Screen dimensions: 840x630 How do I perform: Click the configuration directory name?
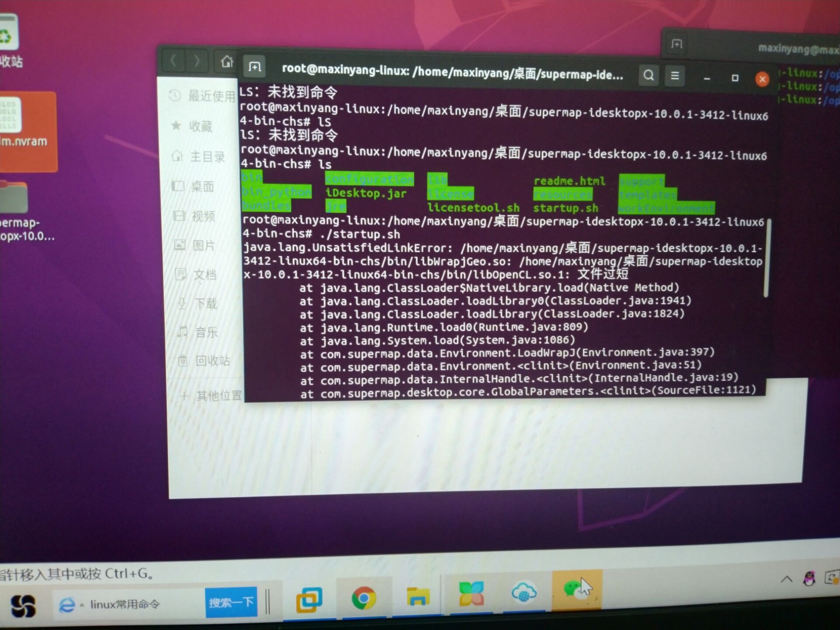pos(370,179)
